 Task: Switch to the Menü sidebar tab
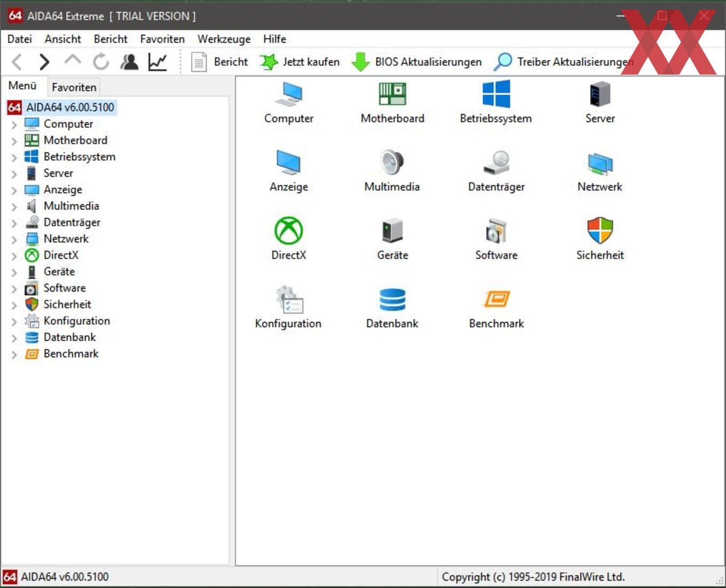(x=22, y=86)
